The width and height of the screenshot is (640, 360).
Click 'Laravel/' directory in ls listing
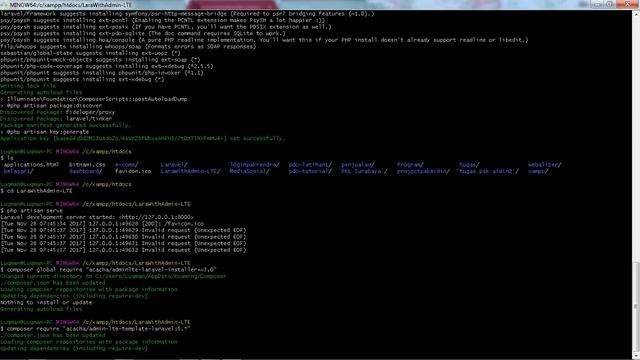click(174, 164)
